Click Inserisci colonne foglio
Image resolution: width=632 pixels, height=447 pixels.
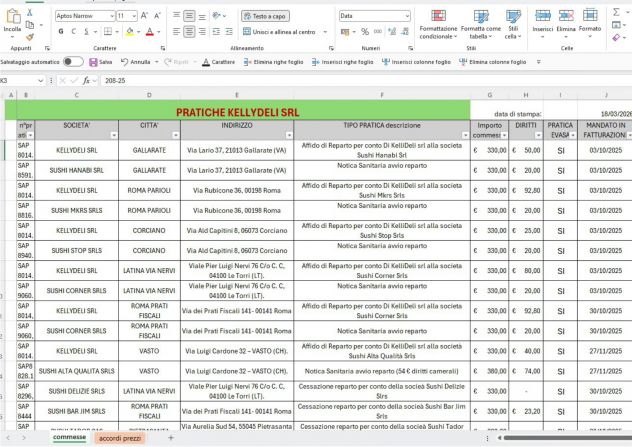coord(416,62)
